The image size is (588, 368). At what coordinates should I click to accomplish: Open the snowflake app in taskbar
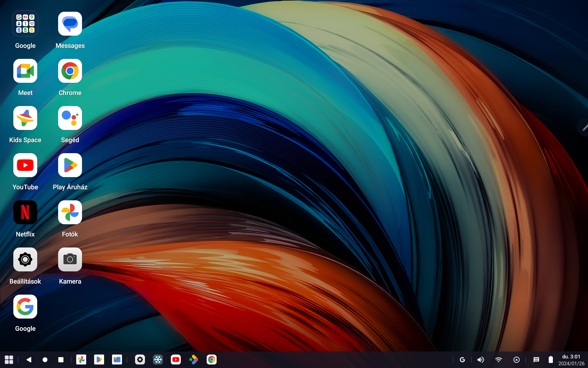pos(158,360)
